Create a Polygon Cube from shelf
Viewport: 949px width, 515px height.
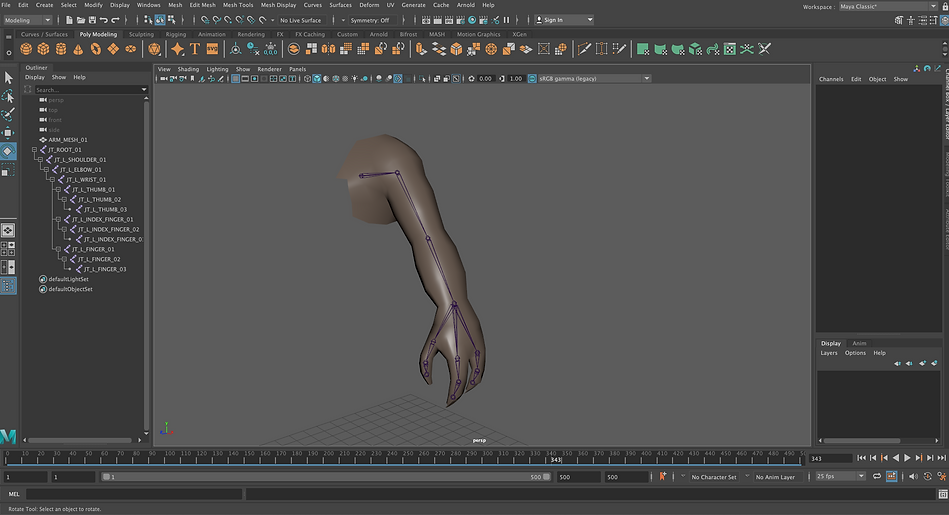[x=44, y=49]
